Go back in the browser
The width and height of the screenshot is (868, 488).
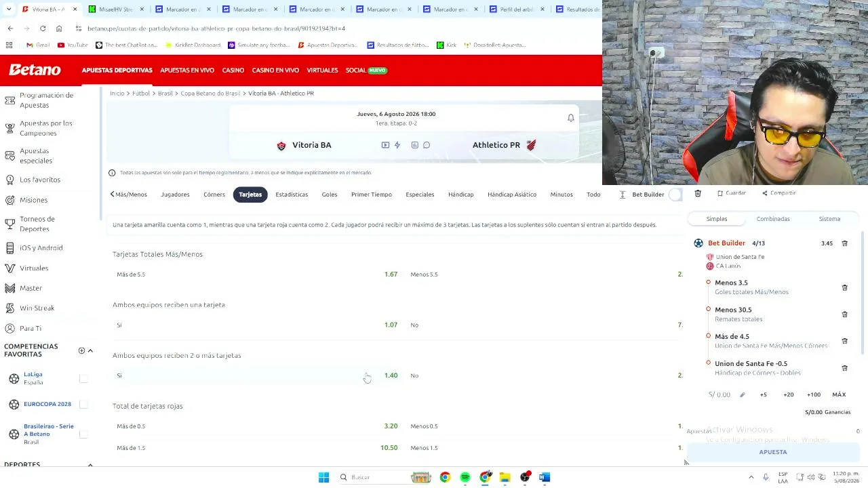(10, 28)
